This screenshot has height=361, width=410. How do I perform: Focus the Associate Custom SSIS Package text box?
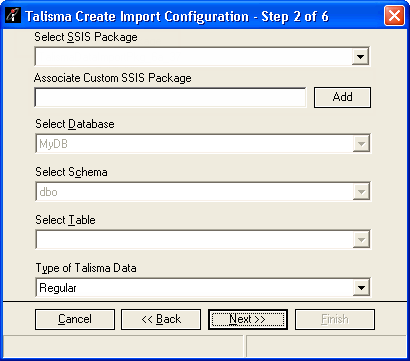(x=170, y=98)
